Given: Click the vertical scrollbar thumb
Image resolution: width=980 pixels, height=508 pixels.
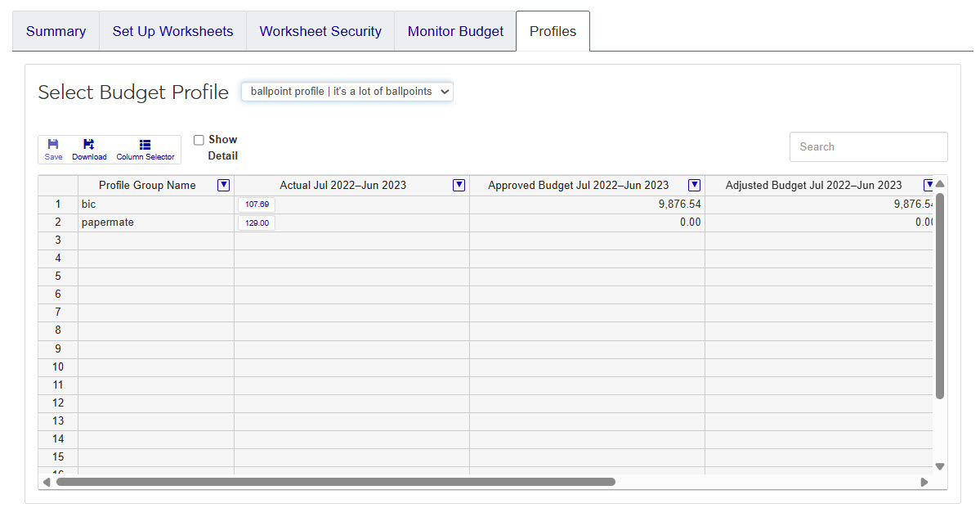Looking at the screenshot, I should point(939,295).
